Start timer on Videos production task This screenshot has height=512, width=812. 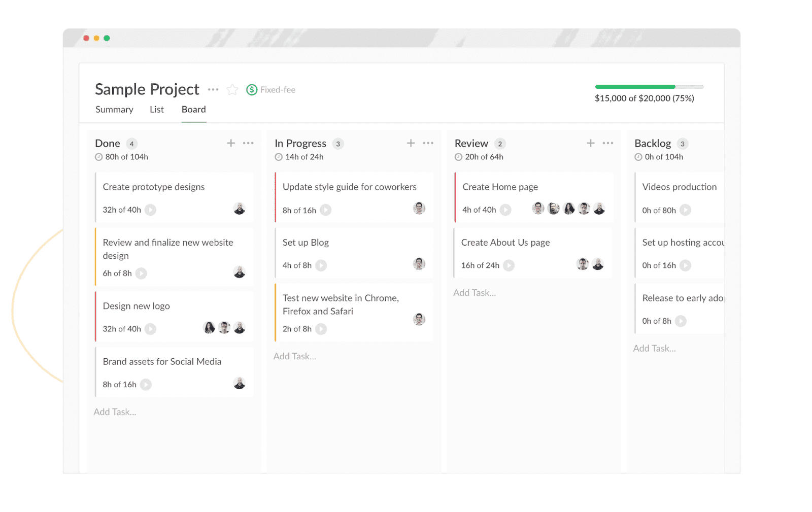(x=686, y=210)
